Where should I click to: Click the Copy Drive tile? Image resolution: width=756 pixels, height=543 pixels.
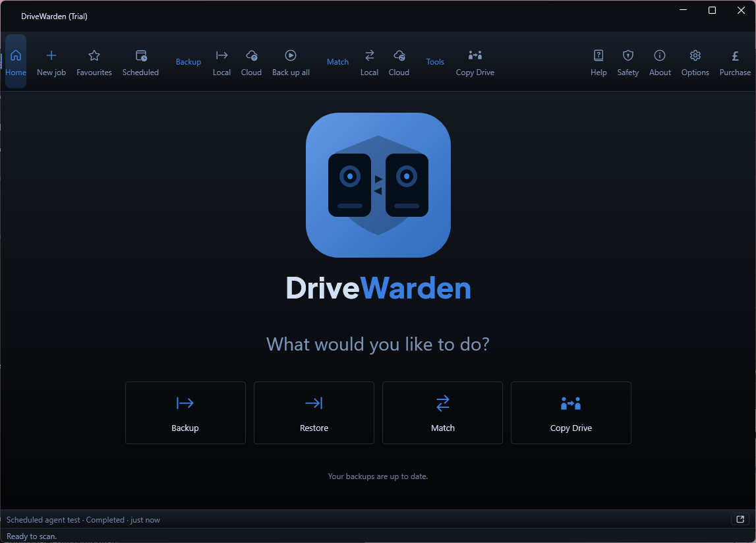point(571,413)
